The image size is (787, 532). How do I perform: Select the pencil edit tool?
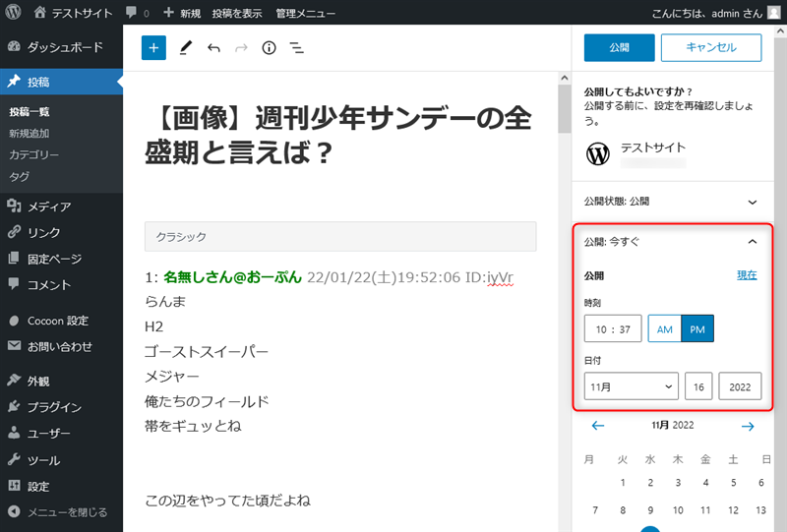point(186,47)
